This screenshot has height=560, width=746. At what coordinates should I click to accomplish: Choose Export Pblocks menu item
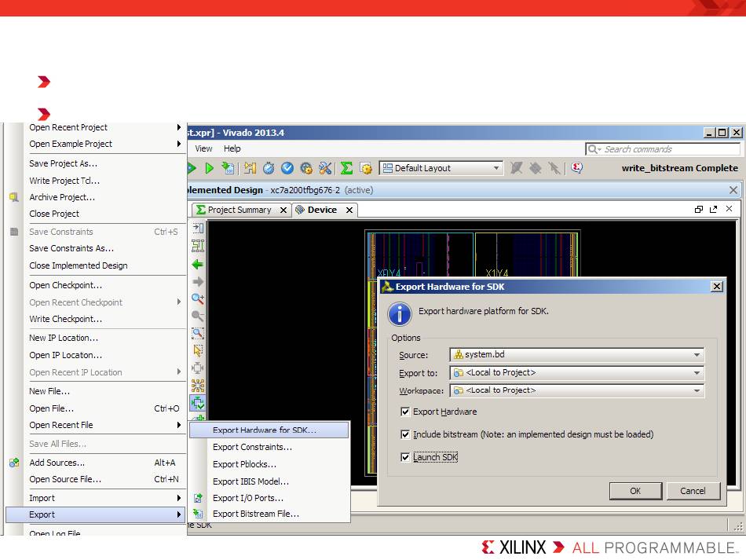(269, 464)
